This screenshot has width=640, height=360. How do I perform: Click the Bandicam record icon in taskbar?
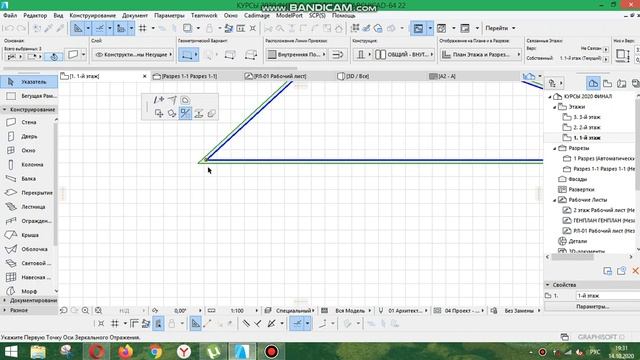[x=271, y=351]
